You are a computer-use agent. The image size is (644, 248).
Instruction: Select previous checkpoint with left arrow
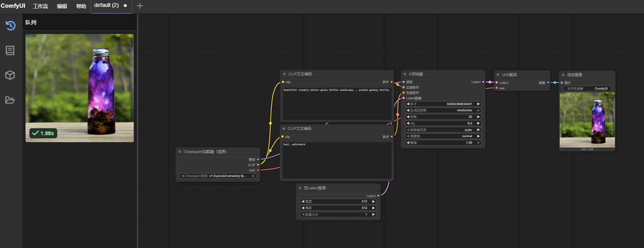(x=182, y=176)
